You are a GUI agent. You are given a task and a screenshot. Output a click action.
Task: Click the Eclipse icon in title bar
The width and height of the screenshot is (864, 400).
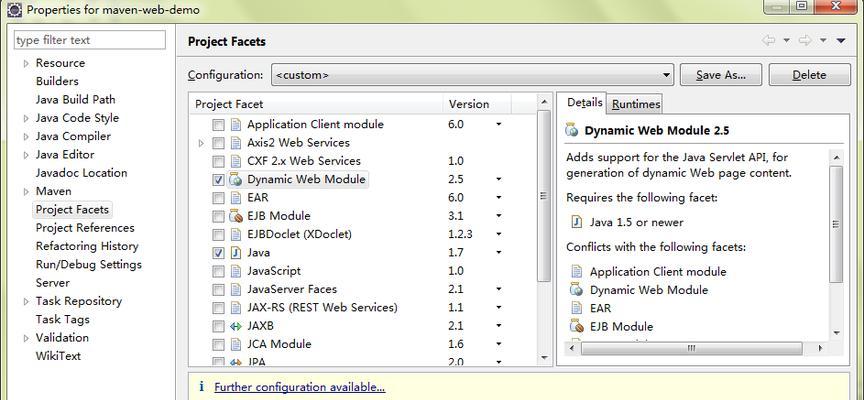[x=14, y=9]
